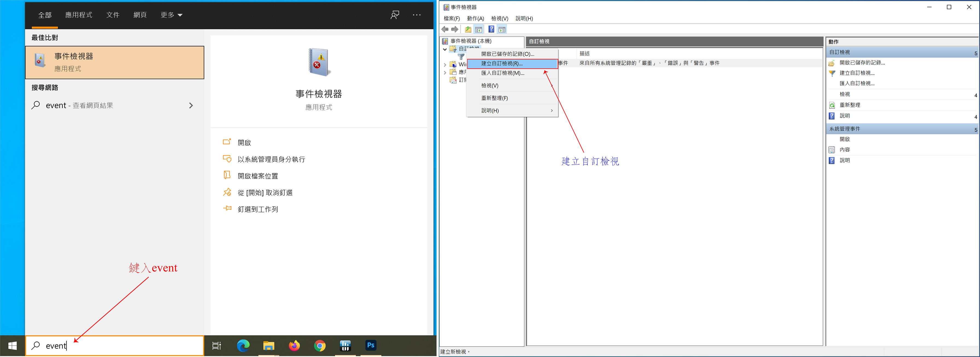Screen dimensions: 980x357
Task: Switch to the 文件 search tab
Action: 113,15
